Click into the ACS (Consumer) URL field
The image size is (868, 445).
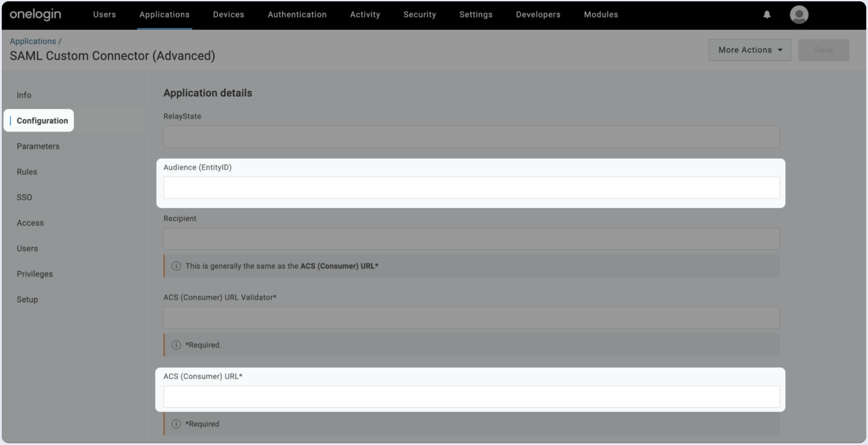(x=471, y=397)
